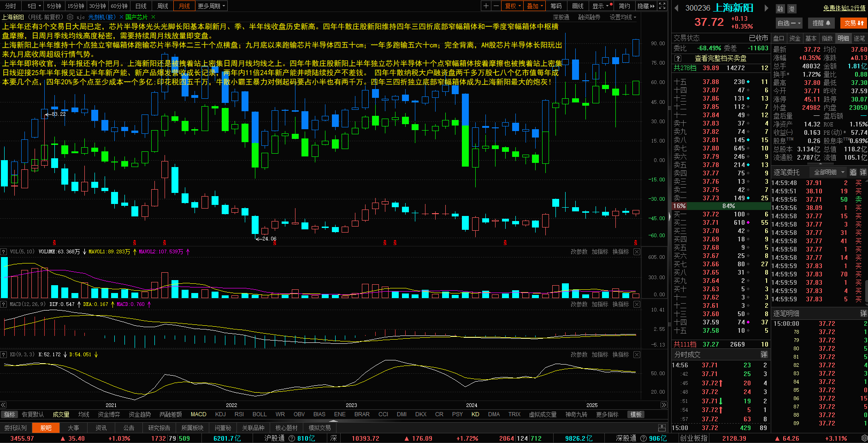Viewport: 868px width, 443px height.
Task: Zoom in chart with plus icon
Action: [486, 6]
